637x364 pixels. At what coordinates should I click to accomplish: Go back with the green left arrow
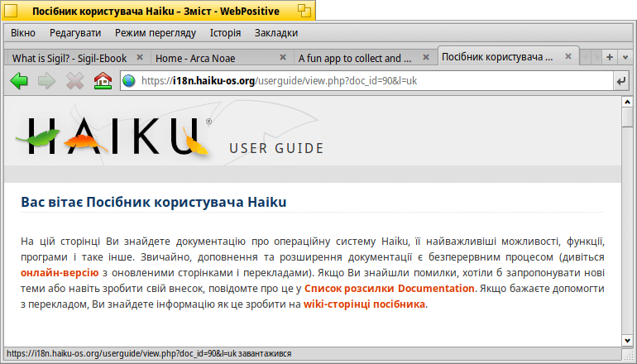19,81
